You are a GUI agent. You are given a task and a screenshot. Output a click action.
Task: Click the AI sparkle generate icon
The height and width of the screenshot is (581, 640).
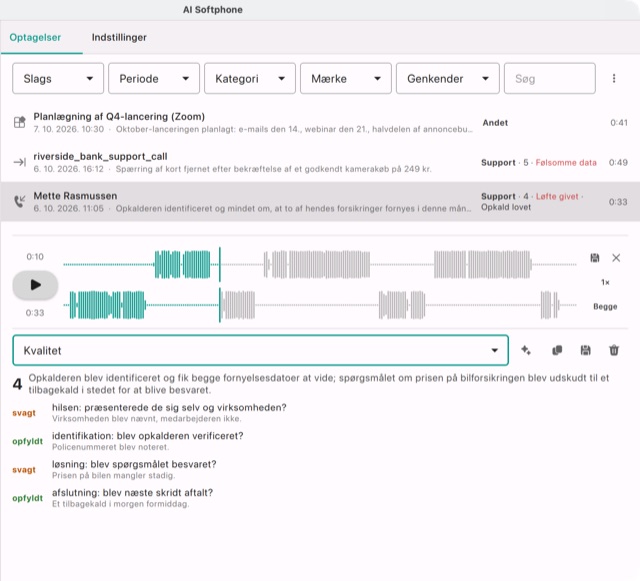tap(526, 350)
